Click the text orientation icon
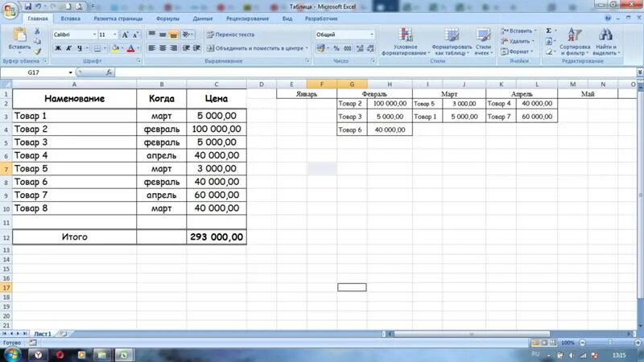This screenshot has height=362, width=644. coord(187,35)
